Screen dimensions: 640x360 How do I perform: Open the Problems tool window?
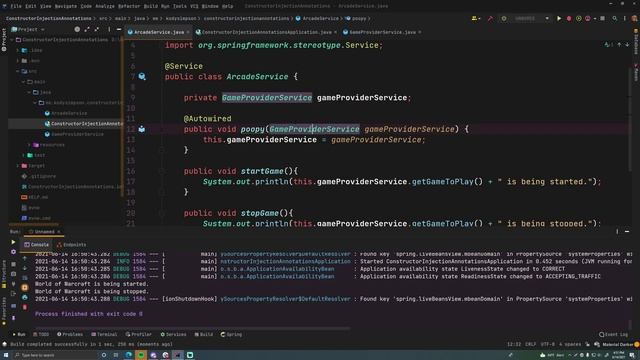coord(70,334)
